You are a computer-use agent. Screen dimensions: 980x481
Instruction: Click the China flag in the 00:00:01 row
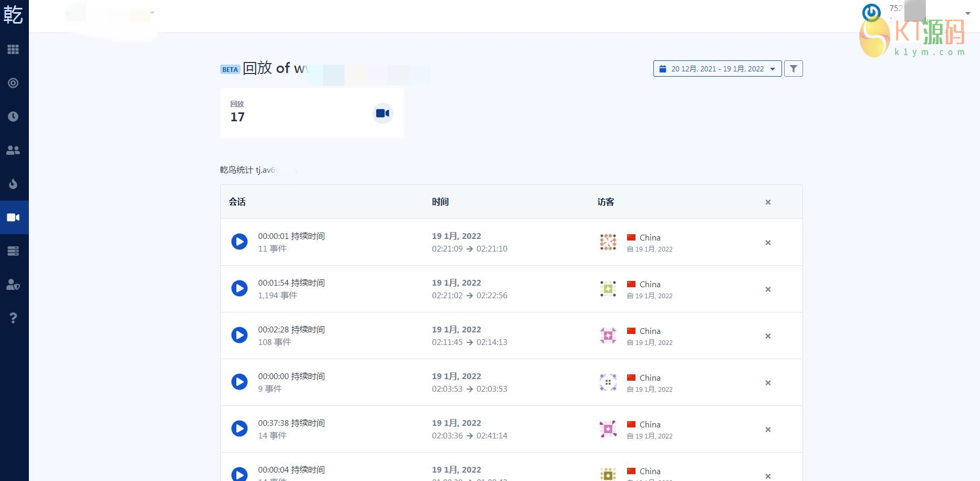click(631, 237)
